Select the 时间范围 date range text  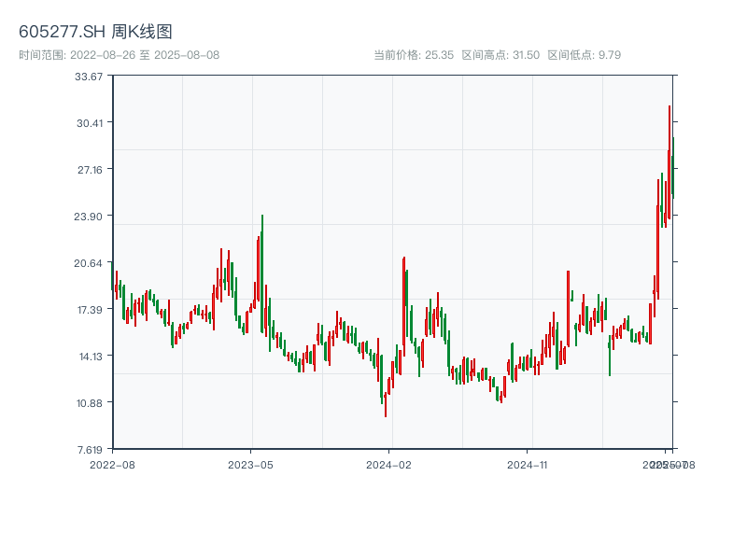point(119,55)
